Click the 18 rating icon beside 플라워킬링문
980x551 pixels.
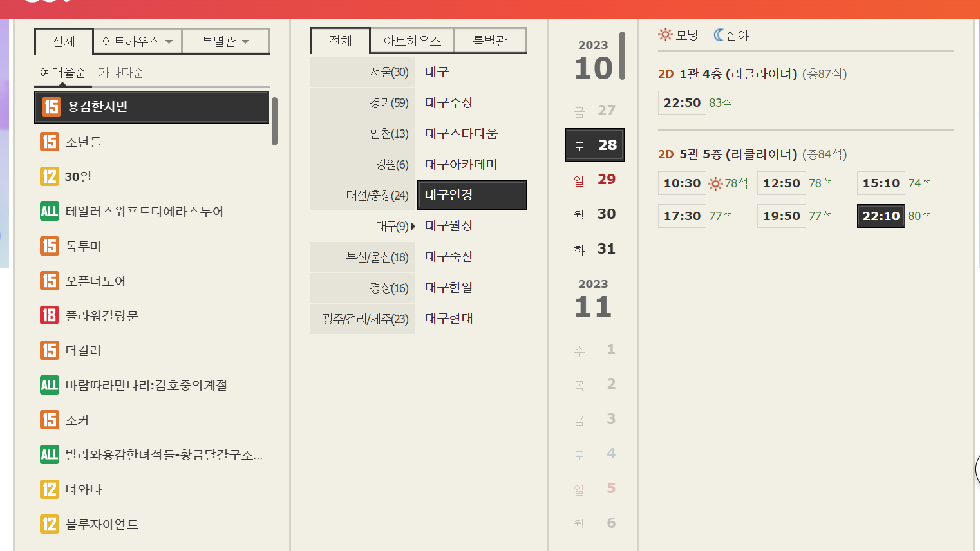(50, 315)
